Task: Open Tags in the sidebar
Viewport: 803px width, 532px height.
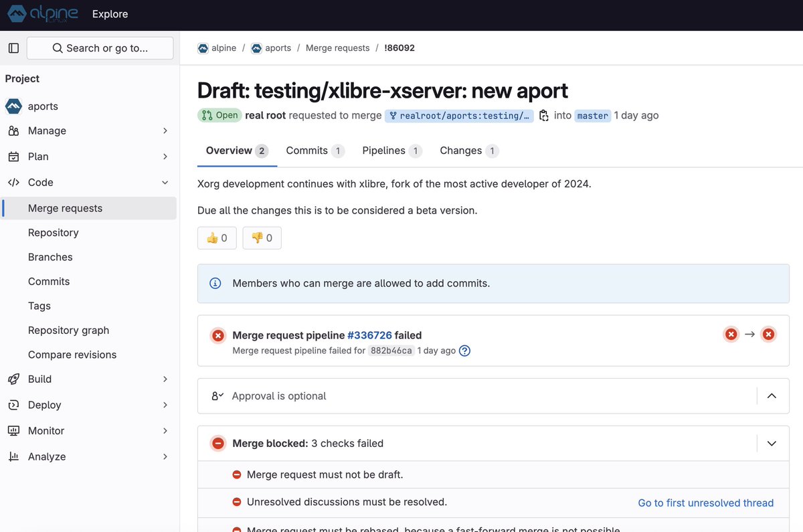Action: tap(90, 306)
